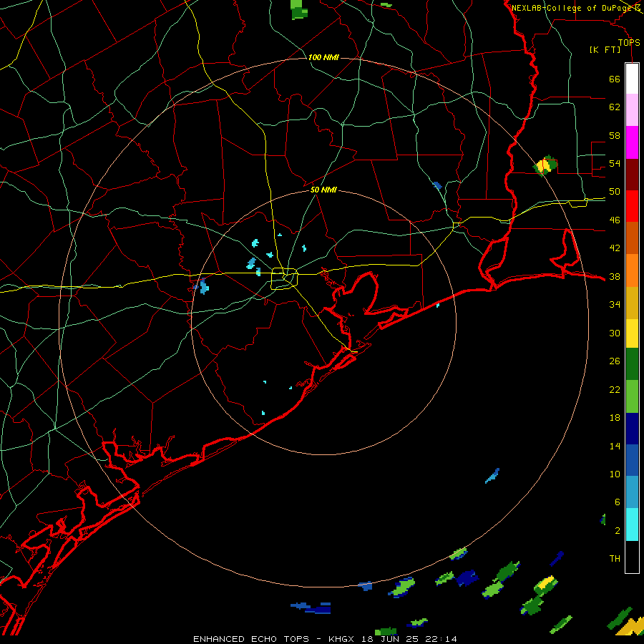Select the dark red maroon legend swatch

pyautogui.click(x=632, y=175)
